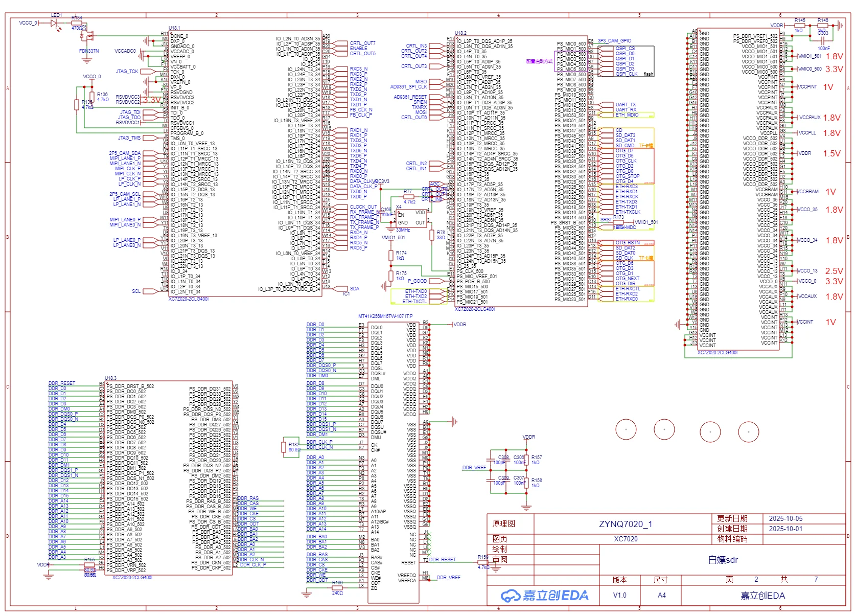856x616 pixels.
Task: Select the ZYNQ7020_1 schematic title text
Action: [x=625, y=524]
